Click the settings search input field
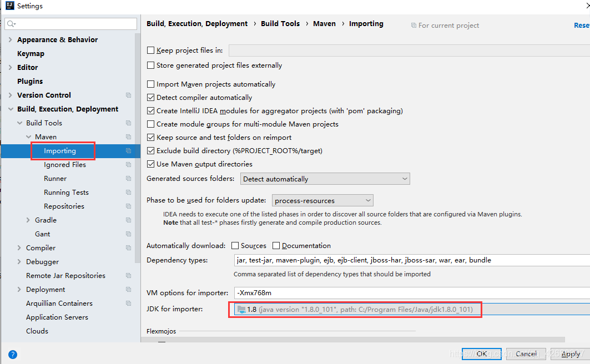Viewport: 590px width, 364px height. (70, 24)
